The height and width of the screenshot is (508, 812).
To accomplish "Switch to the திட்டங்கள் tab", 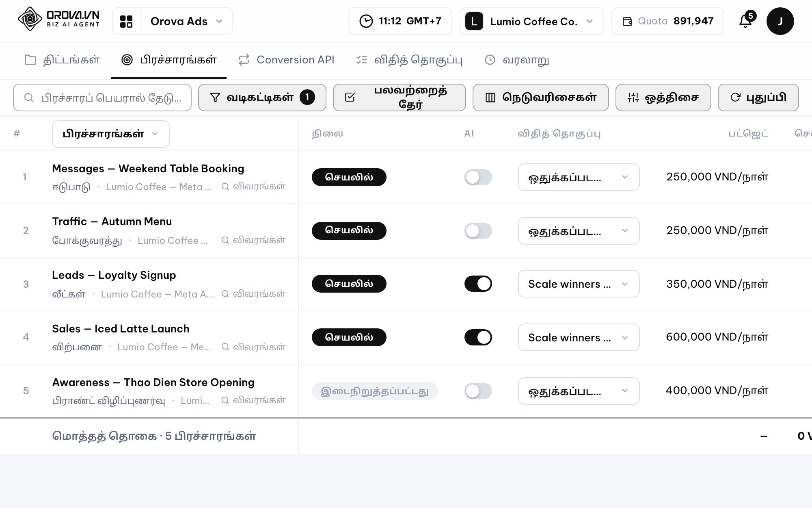I will coord(62,60).
